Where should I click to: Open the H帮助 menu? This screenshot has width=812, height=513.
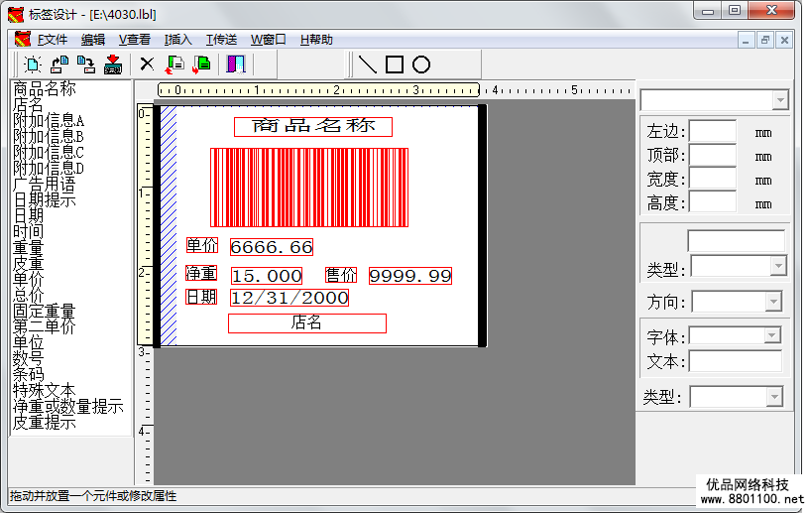[316, 40]
